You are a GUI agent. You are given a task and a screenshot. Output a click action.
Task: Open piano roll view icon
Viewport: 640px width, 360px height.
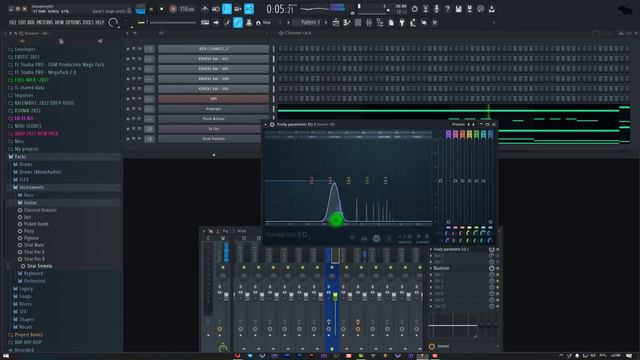click(x=347, y=22)
